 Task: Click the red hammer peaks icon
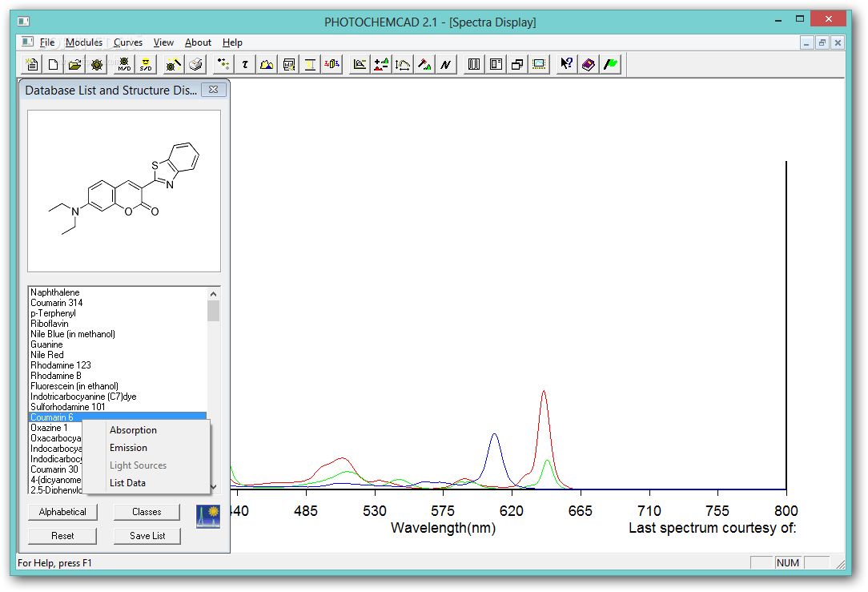(424, 64)
